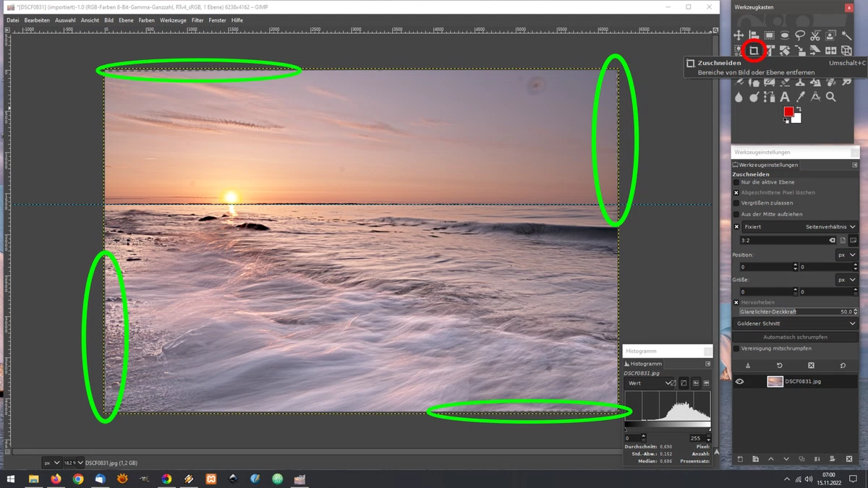
Task: Add a mask to the layer
Action: click(833, 459)
